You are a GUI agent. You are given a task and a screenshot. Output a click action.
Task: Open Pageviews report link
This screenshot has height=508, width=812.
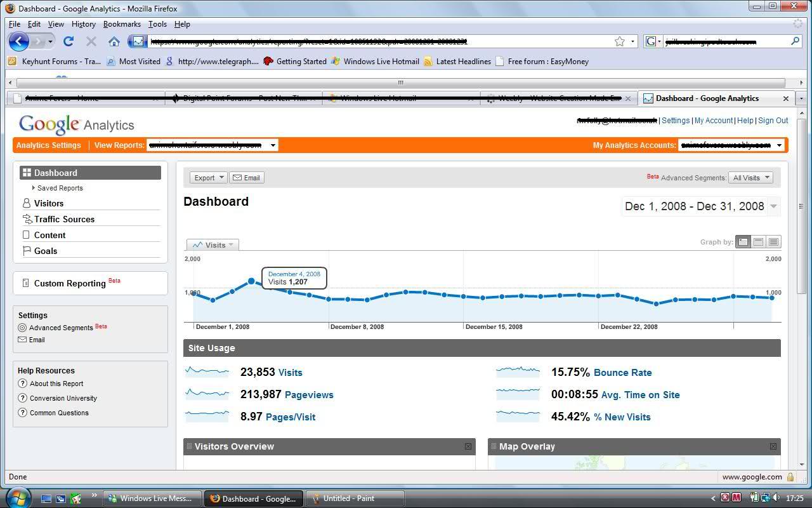pos(309,395)
